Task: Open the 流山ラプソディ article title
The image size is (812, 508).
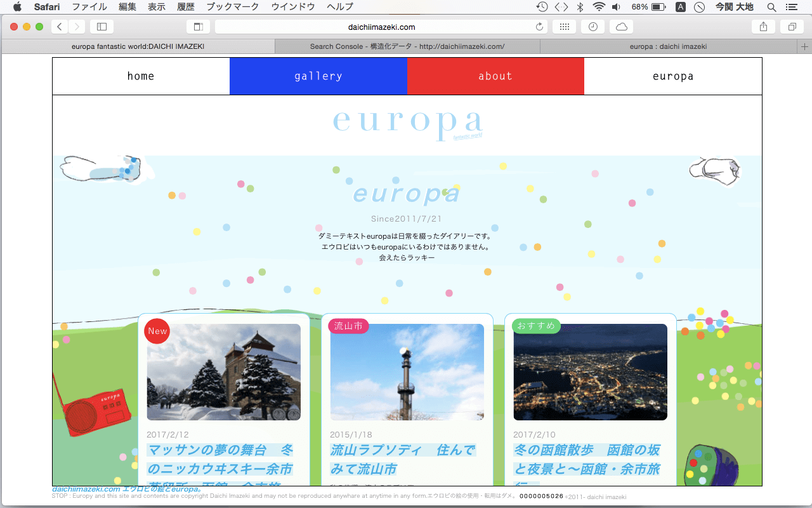Action: (403, 459)
